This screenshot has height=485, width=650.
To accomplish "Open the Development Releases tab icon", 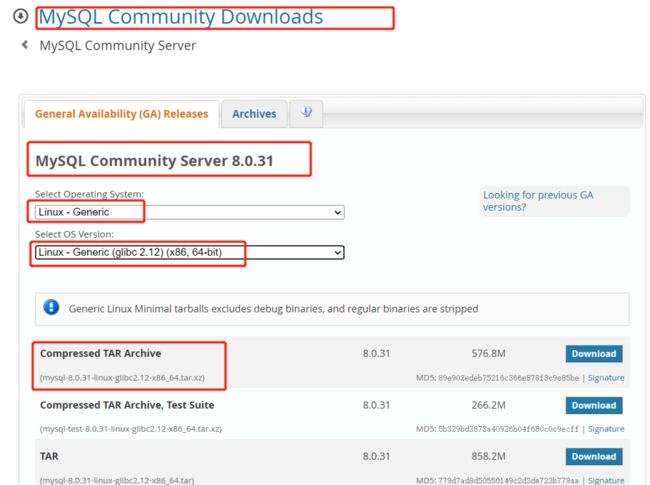I will tap(306, 112).
